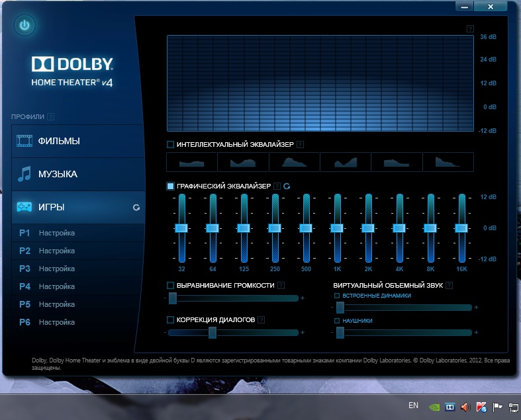Switch to the Музыка profile
The image size is (521, 420).
click(78, 174)
